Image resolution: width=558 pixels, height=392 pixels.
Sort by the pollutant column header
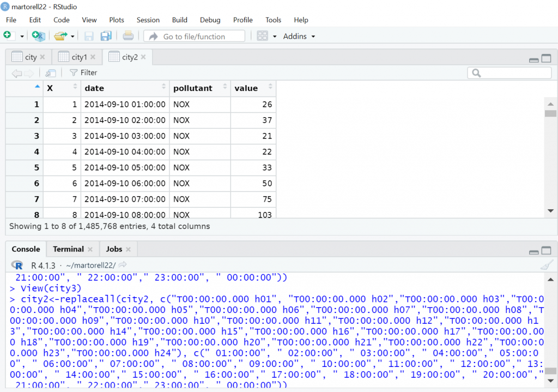(x=200, y=88)
